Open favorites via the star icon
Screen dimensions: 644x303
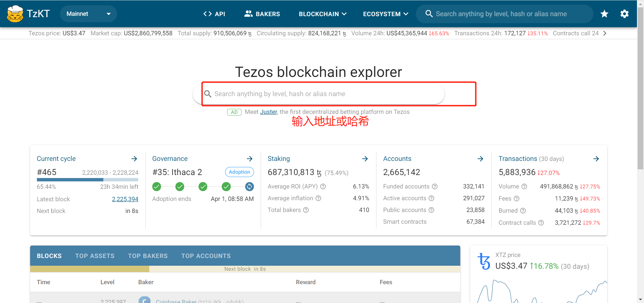(604, 14)
